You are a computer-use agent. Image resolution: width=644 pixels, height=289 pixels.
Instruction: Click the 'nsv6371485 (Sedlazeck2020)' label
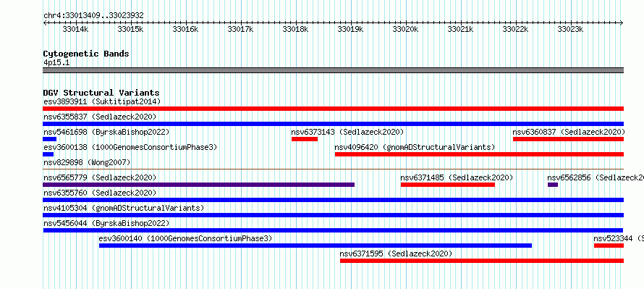point(457,177)
